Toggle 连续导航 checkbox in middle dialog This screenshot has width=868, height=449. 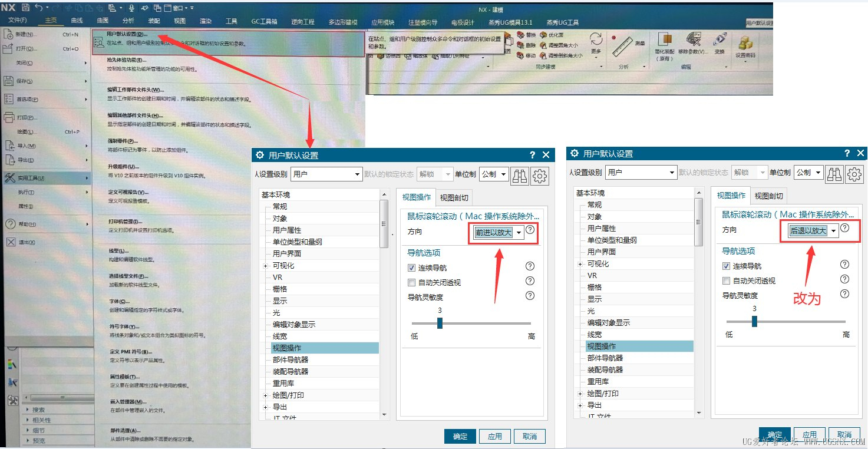(x=412, y=268)
